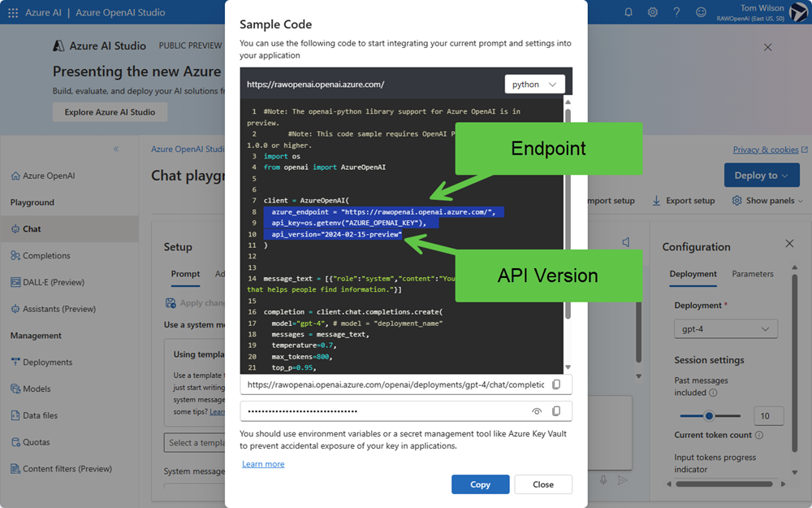The image size is (812, 508).
Task: Open the Learn more link in dialog
Action: click(x=263, y=464)
